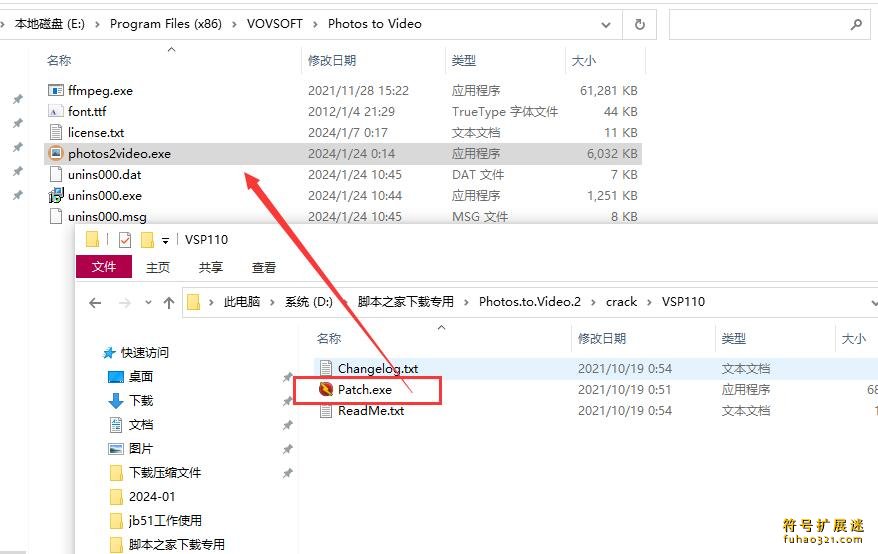
Task: Go forward in VSP110 window
Action: tap(125, 303)
